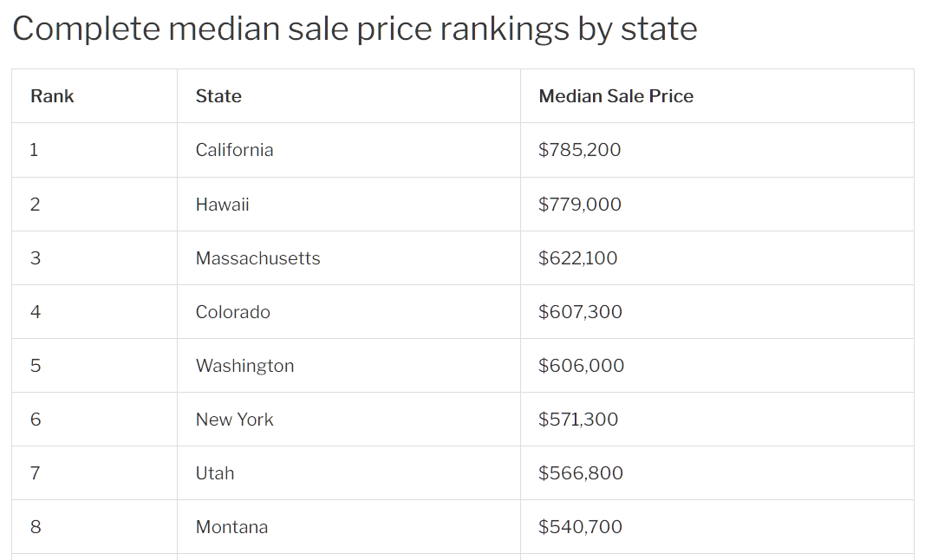The width and height of the screenshot is (925, 560).
Task: Select the Massachusetts state cell
Action: [x=257, y=258]
